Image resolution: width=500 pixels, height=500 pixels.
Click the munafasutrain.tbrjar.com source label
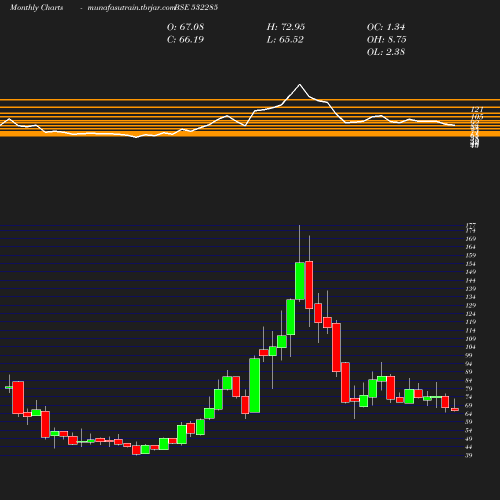coord(131,8)
